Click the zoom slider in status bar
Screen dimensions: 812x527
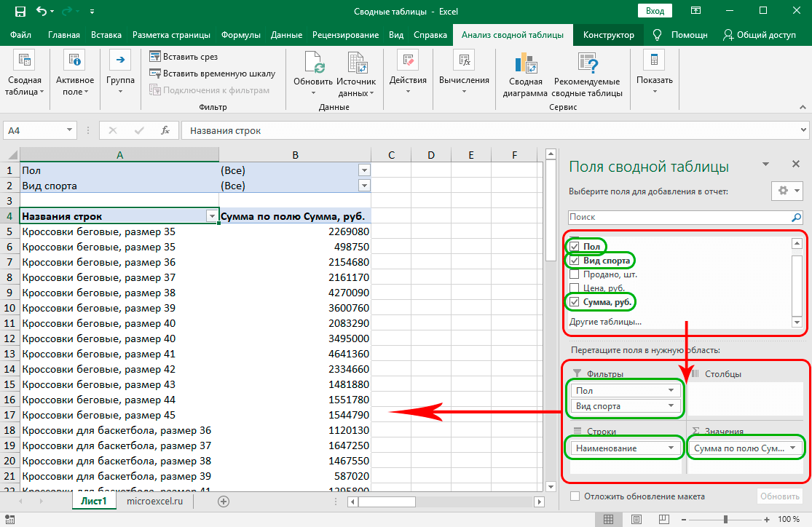point(724,519)
